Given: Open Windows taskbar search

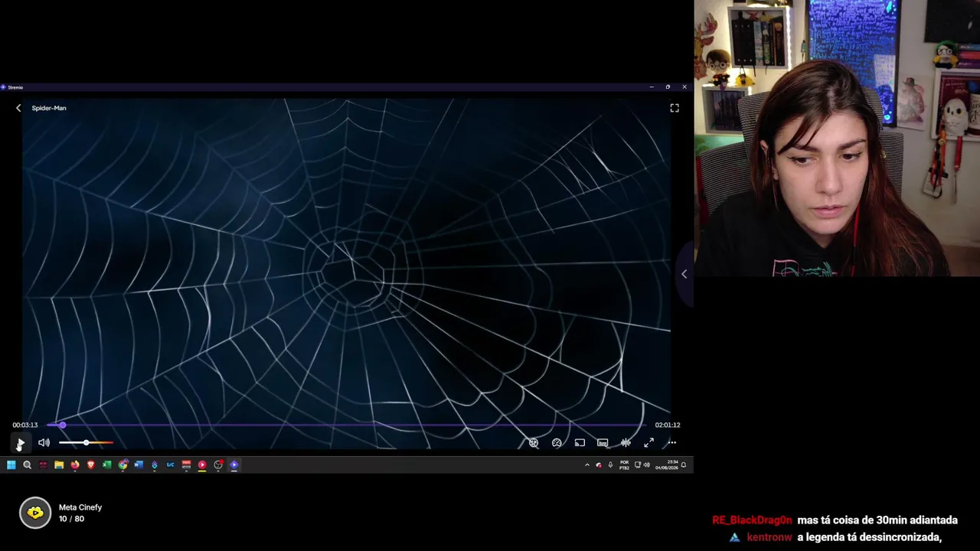Looking at the screenshot, I should click(x=27, y=465).
